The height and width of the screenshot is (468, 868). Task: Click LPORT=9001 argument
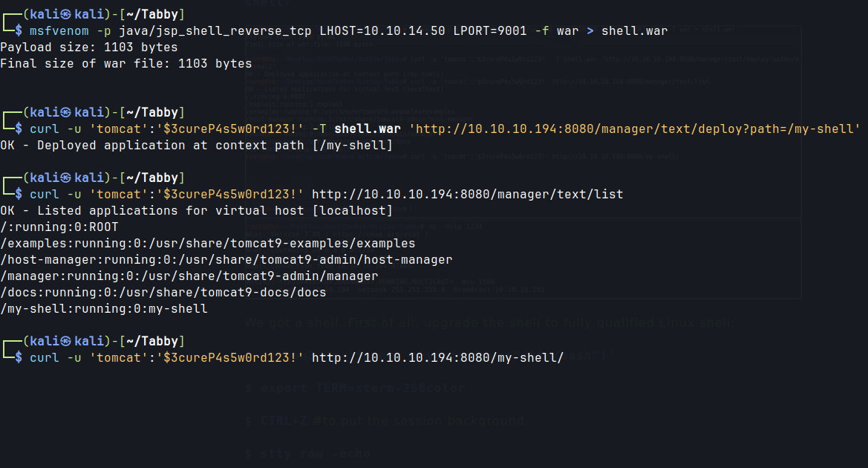(x=490, y=31)
